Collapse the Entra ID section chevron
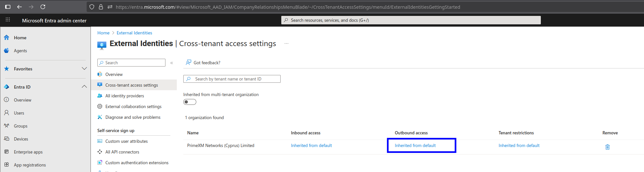 coord(84,87)
